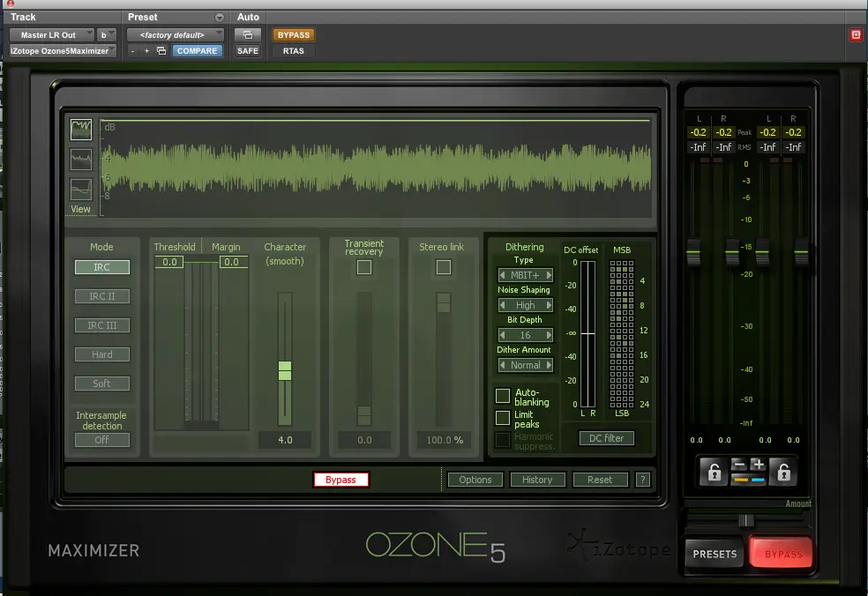Screen dimensions: 868x596
Task: Enable the Auto-blanking checkbox
Action: point(503,396)
